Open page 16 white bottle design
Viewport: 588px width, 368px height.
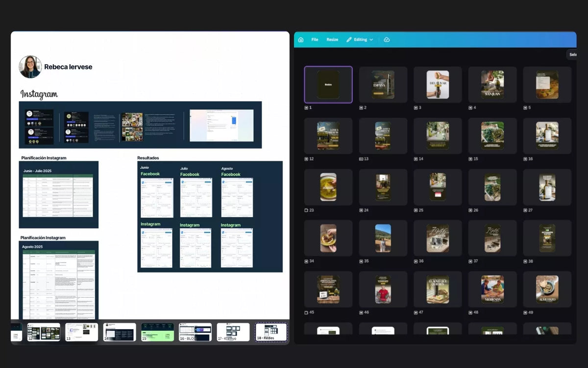pyautogui.click(x=547, y=136)
